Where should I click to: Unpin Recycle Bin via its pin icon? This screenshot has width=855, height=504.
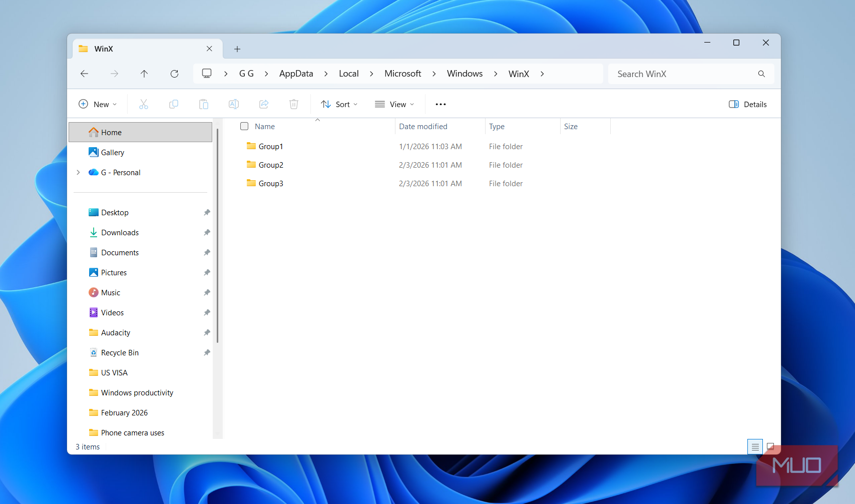click(x=207, y=352)
